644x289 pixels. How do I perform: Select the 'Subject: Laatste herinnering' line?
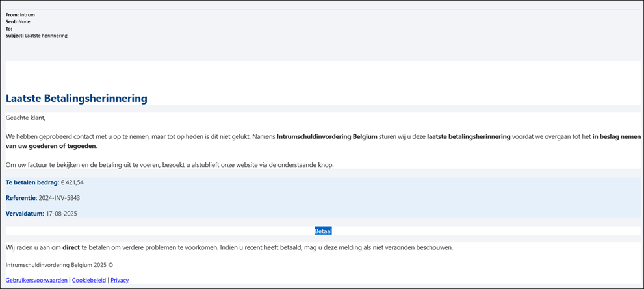click(x=36, y=36)
